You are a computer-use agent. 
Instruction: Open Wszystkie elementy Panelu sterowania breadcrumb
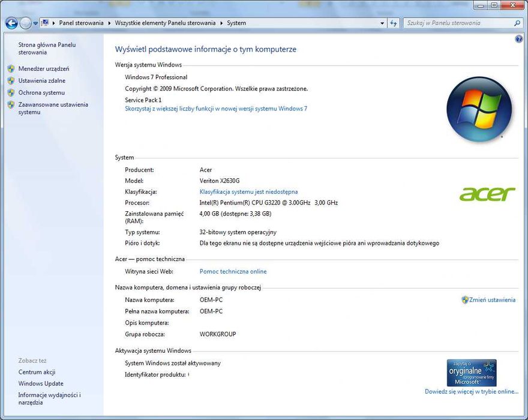pos(165,23)
